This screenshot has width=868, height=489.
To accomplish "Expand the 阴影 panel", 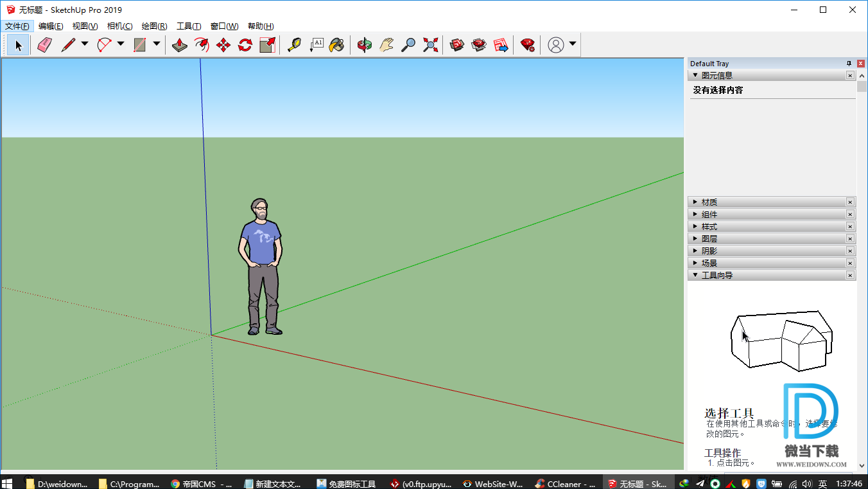I will tap(695, 251).
